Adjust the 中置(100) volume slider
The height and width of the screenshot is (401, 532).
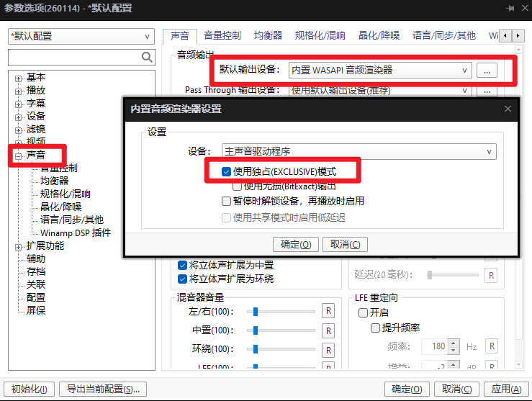click(256, 330)
